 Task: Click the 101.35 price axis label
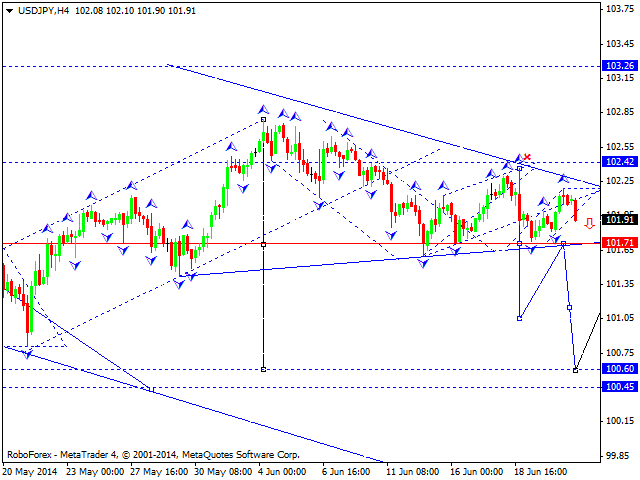click(620, 283)
